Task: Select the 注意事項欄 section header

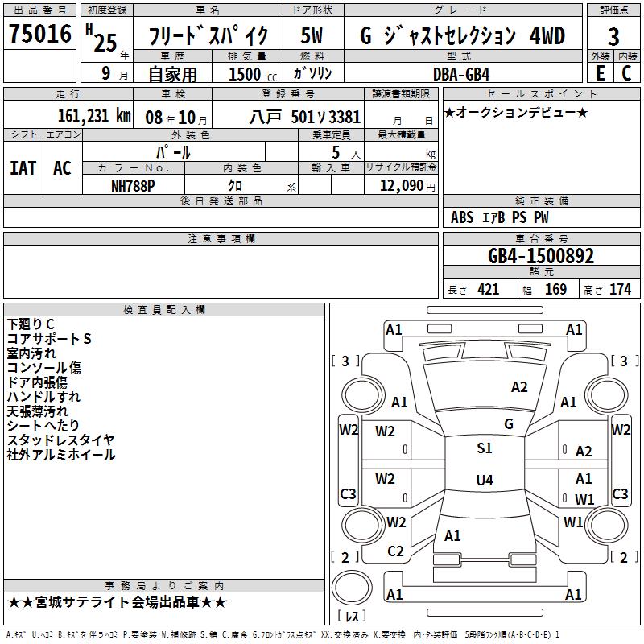Action: [221, 238]
